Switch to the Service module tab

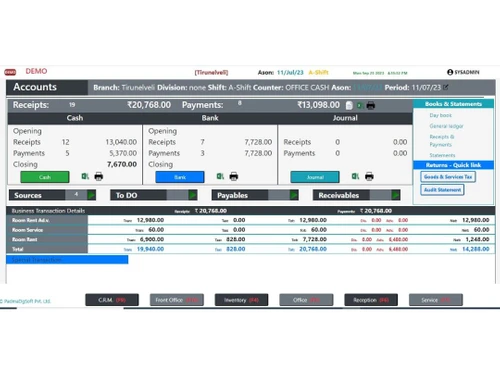436,300
